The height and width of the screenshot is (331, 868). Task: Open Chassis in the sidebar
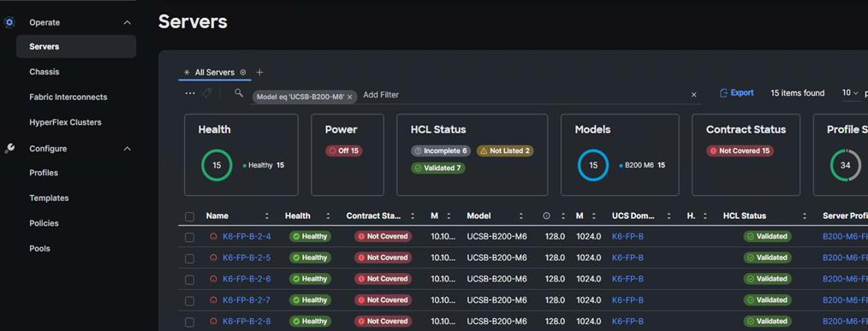tap(45, 72)
